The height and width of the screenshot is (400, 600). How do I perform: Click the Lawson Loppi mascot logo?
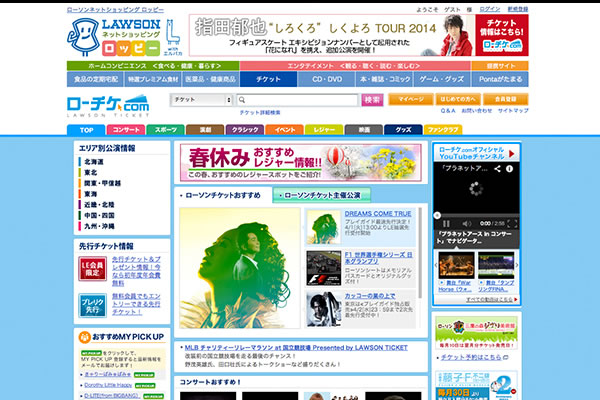point(83,37)
